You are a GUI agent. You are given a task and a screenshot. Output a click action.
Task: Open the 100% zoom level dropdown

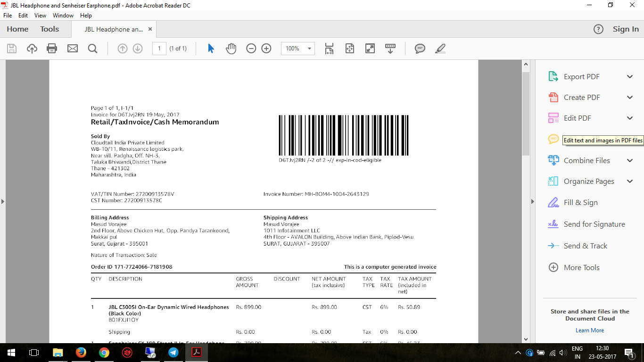[309, 49]
